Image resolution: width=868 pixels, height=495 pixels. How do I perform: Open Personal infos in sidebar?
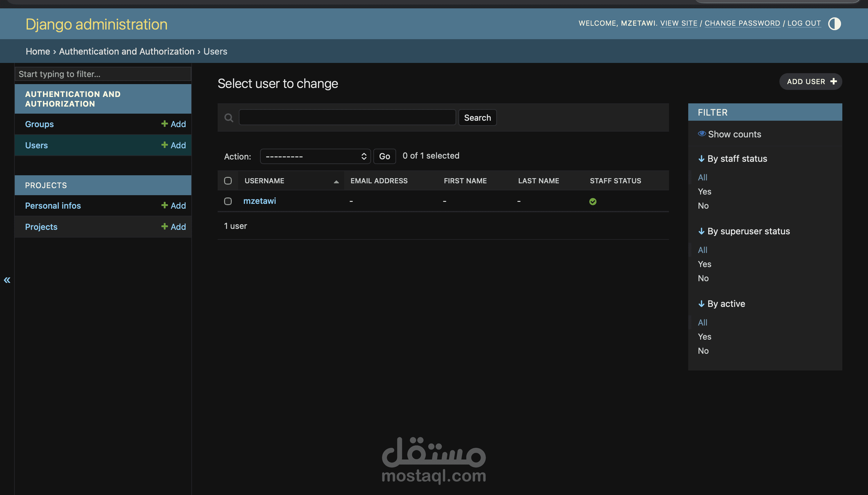pos(53,206)
